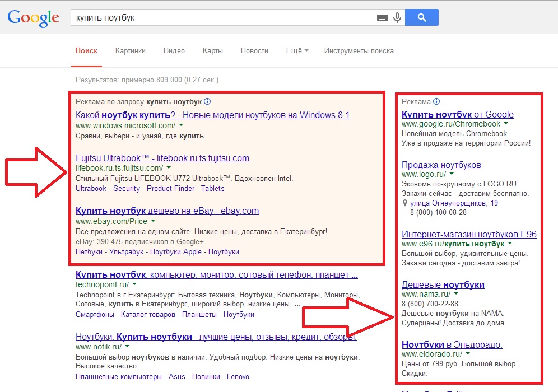Screen dimensions: 558x392
Task: Click 'Цены от 799 руб. Большой выбор.' text
Action: tap(459, 364)
